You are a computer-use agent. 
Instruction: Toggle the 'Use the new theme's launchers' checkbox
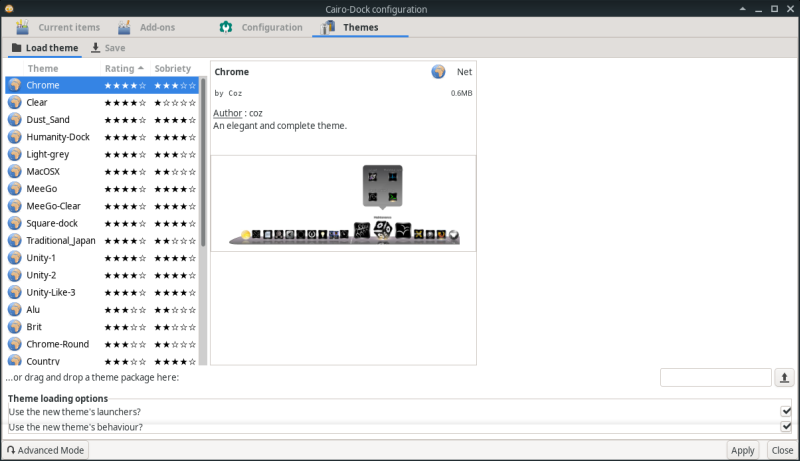[x=786, y=411]
